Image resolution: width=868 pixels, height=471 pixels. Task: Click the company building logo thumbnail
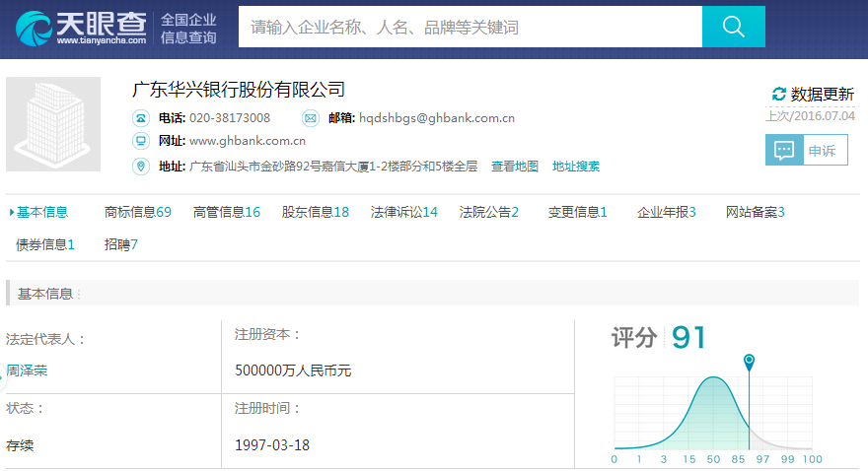click(53, 124)
